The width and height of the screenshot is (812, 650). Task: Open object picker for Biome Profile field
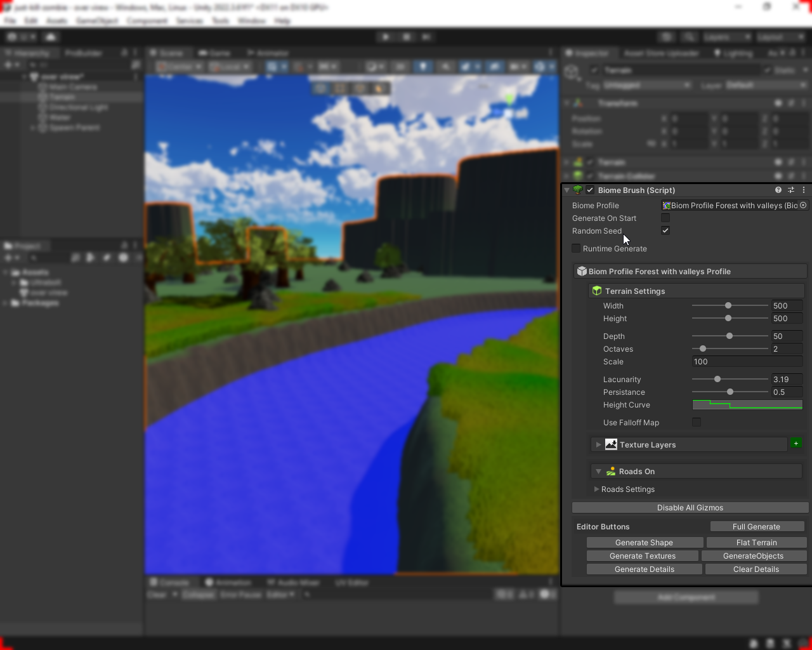(x=803, y=205)
